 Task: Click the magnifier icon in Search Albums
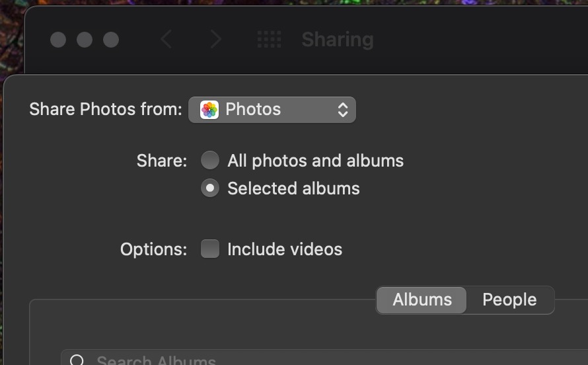[77, 360]
